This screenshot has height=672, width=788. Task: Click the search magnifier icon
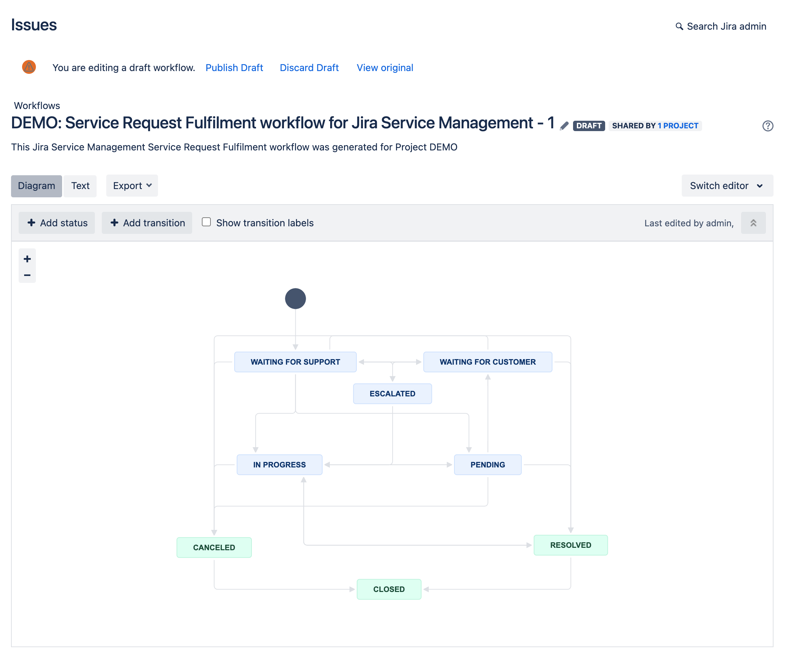(x=679, y=26)
